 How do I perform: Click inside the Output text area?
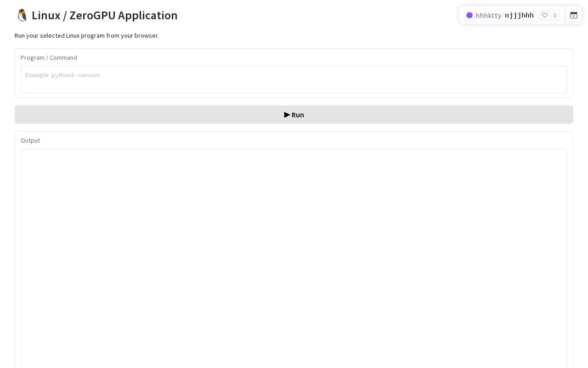[x=294, y=258]
